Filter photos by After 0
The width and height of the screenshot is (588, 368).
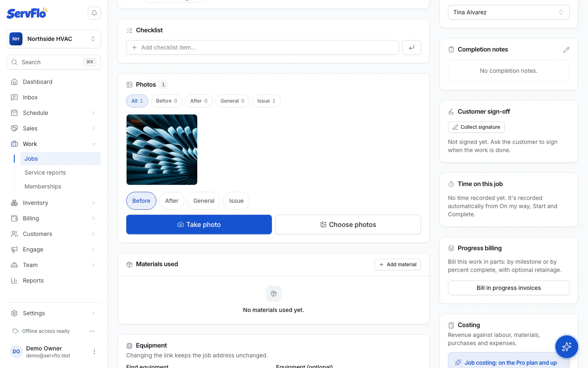click(x=199, y=101)
